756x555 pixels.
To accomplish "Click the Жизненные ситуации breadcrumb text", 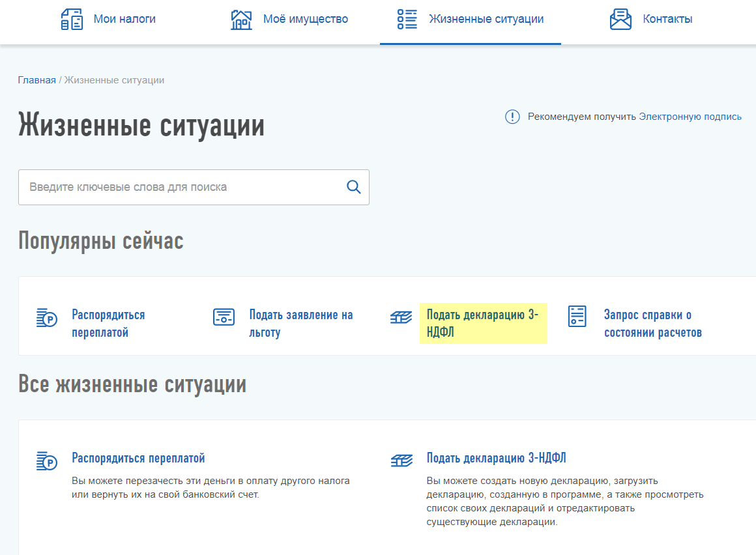I will pos(114,80).
